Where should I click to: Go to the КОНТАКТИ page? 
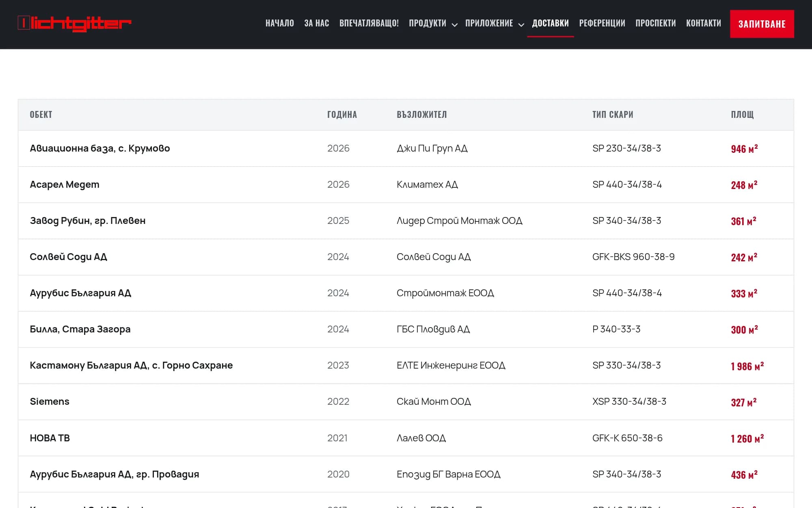[704, 23]
